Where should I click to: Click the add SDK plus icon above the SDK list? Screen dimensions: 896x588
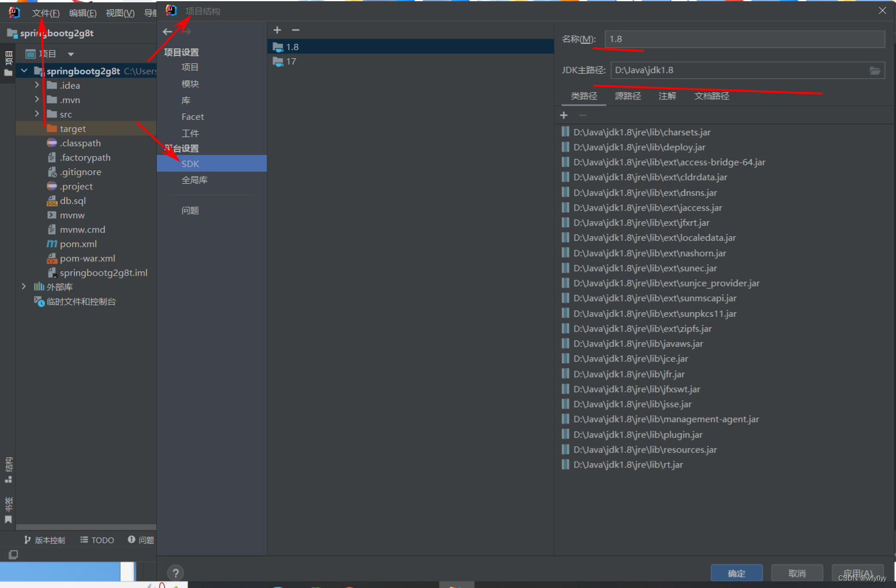[277, 30]
